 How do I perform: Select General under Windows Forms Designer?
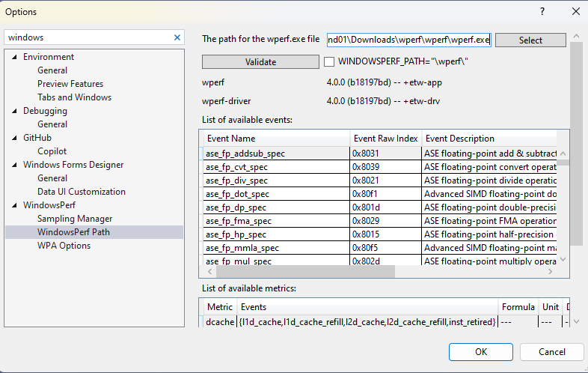click(52, 178)
